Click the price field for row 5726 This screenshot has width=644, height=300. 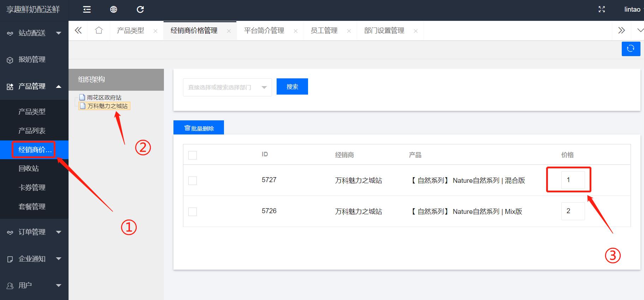(x=573, y=211)
